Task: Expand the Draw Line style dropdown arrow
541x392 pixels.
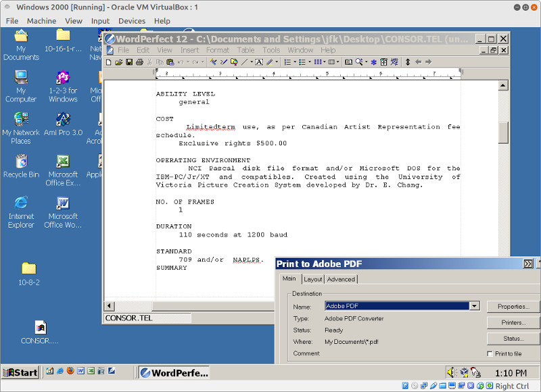Action: pyautogui.click(x=251, y=62)
